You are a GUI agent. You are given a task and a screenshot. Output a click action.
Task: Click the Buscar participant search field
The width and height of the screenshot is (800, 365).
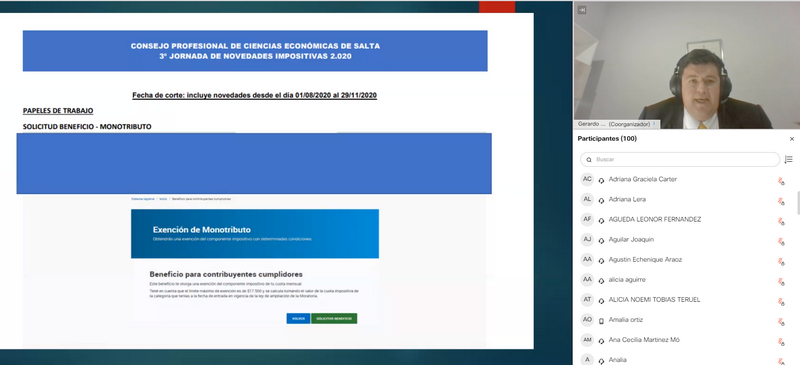tap(680, 159)
